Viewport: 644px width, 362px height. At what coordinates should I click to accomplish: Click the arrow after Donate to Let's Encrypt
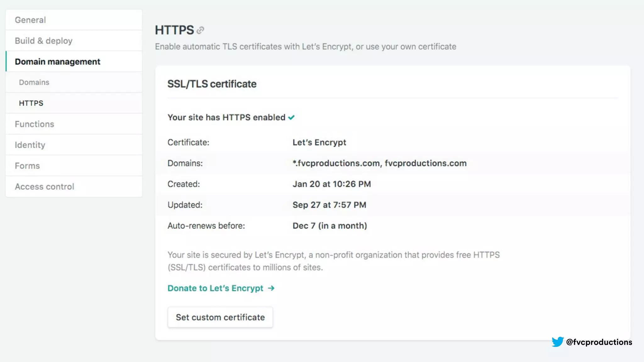click(271, 288)
